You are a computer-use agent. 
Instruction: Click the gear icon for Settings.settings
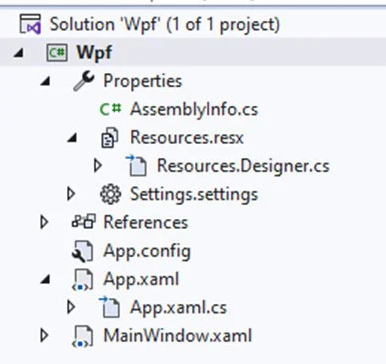click(x=110, y=194)
